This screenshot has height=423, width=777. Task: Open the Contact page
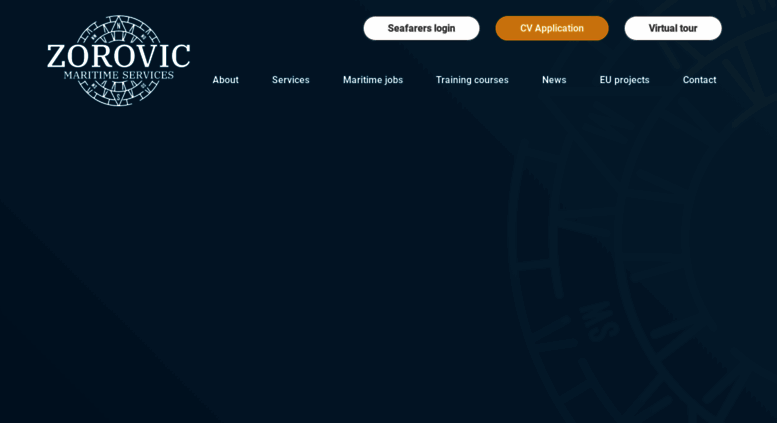(x=699, y=80)
